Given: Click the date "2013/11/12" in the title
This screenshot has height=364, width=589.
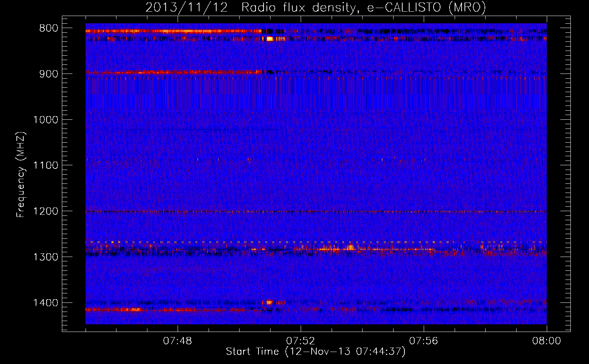Looking at the screenshot, I should (x=186, y=7).
